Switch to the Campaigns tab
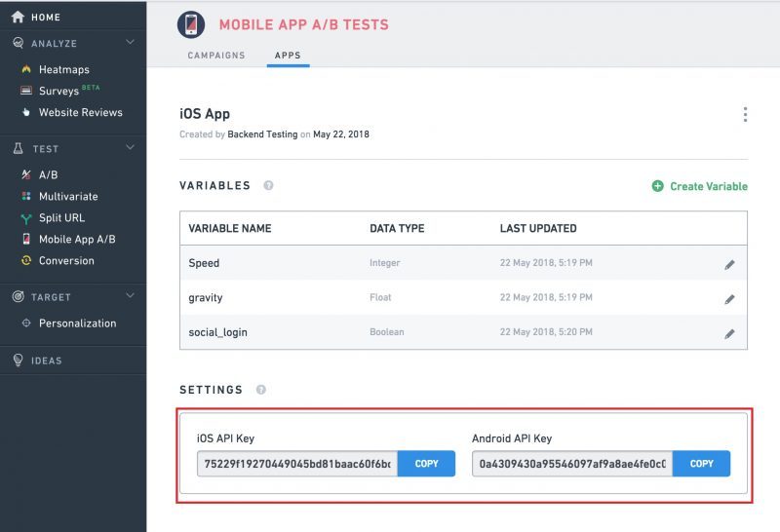 click(x=216, y=56)
